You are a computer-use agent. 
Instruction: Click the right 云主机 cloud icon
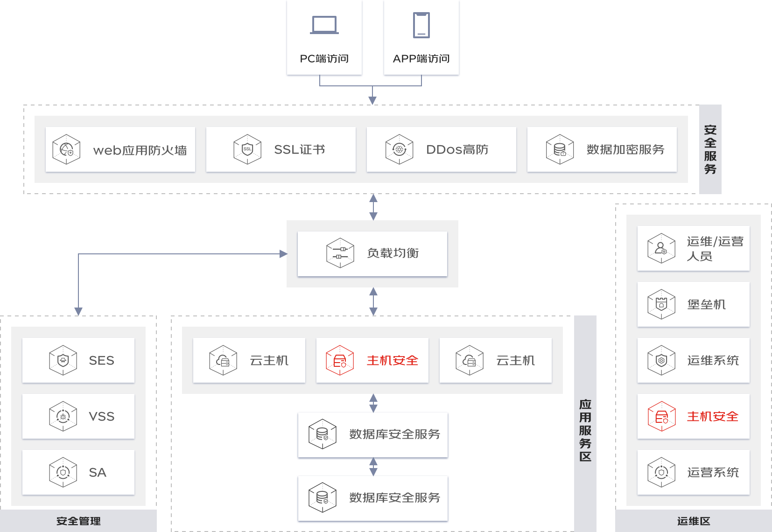click(470, 360)
